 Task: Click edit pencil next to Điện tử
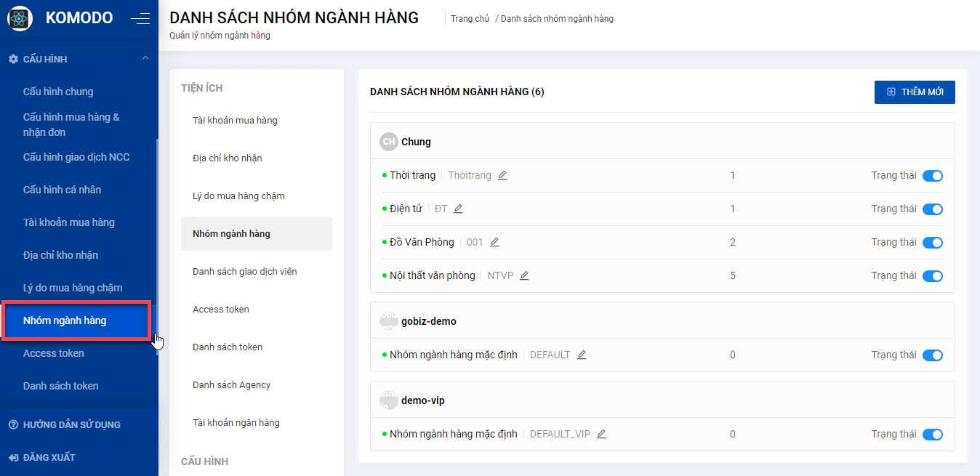pyautogui.click(x=458, y=209)
